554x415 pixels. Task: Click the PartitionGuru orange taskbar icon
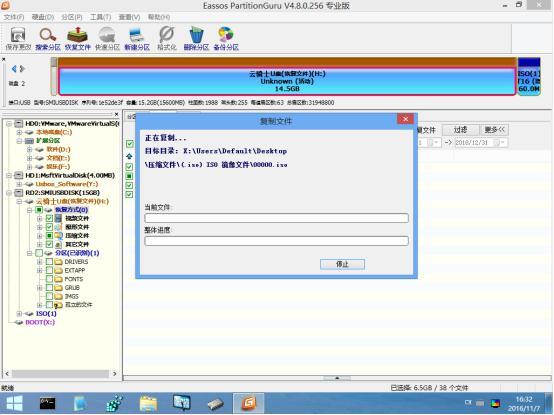point(249,403)
